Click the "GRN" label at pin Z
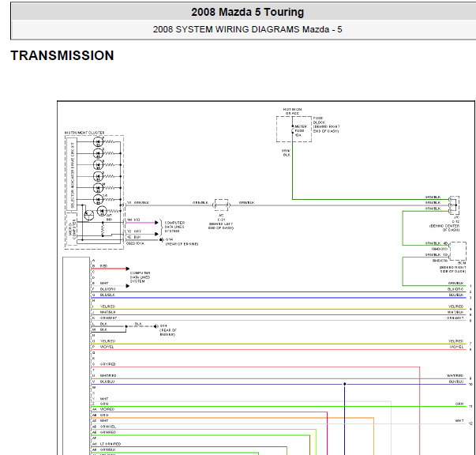This screenshot has height=455, width=476. 104,404
